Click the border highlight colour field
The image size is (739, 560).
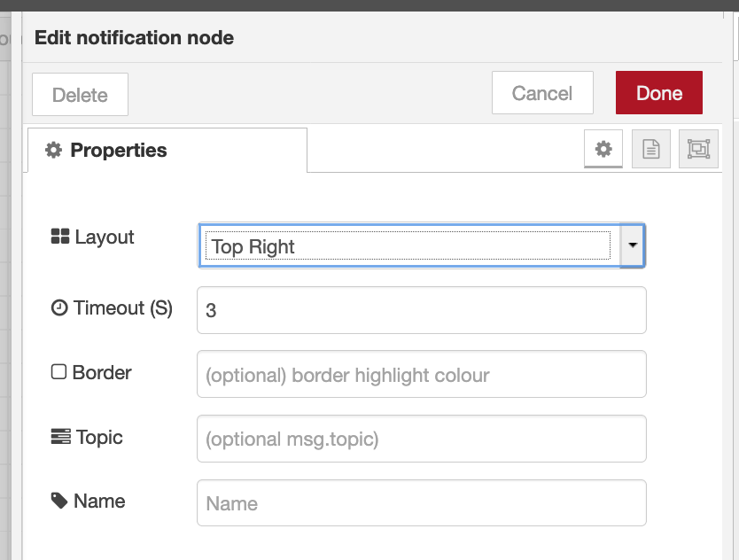[x=421, y=375]
